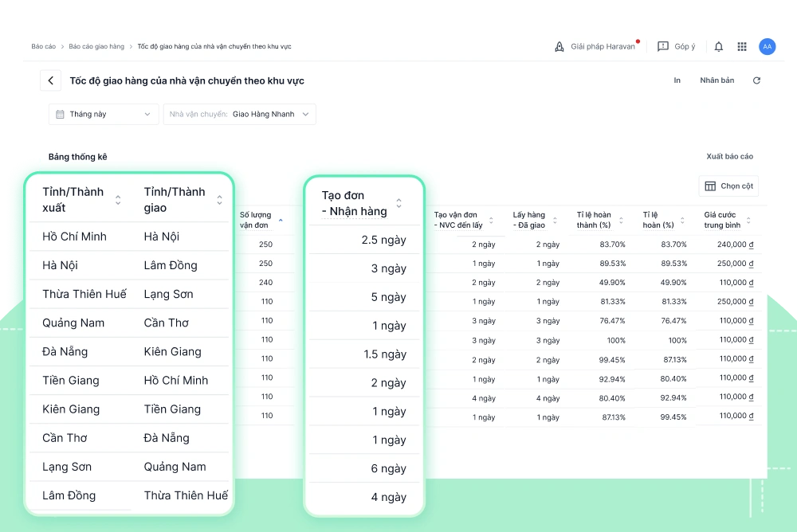Click the Chọn cột columns icon
797x532 pixels.
tap(710, 186)
